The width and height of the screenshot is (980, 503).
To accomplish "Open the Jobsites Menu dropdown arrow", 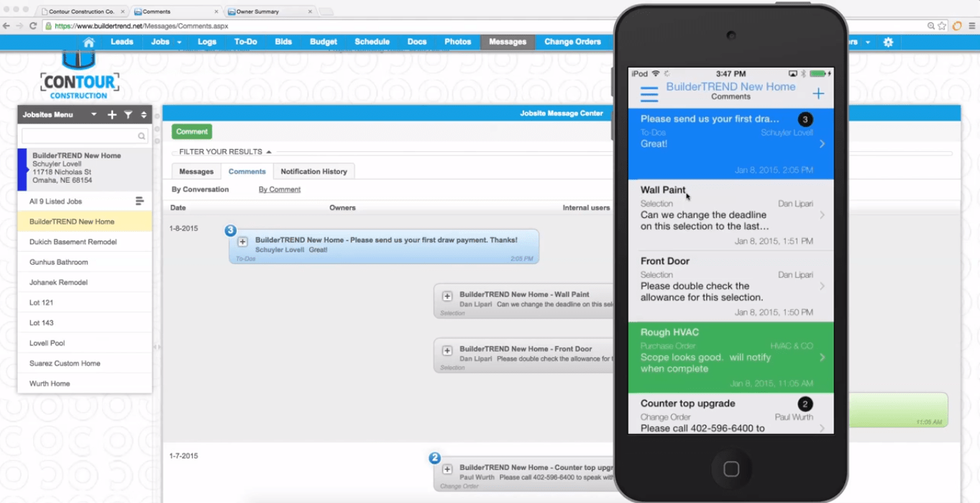I will [x=93, y=114].
